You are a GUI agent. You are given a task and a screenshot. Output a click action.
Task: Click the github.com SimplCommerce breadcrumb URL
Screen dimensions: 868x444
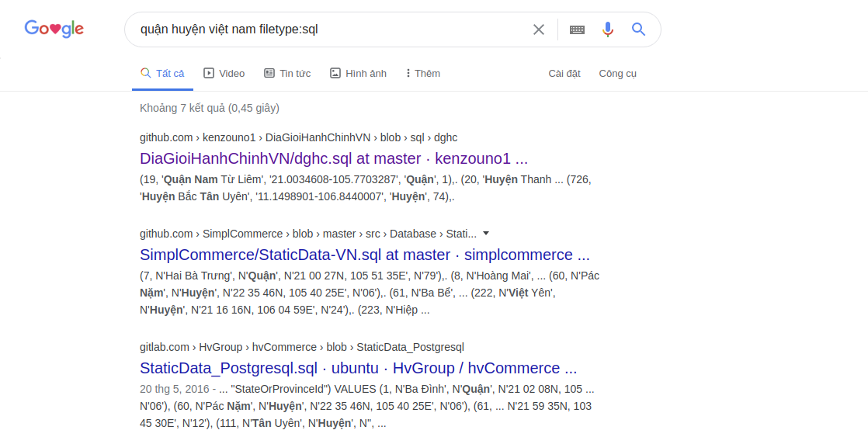point(308,233)
